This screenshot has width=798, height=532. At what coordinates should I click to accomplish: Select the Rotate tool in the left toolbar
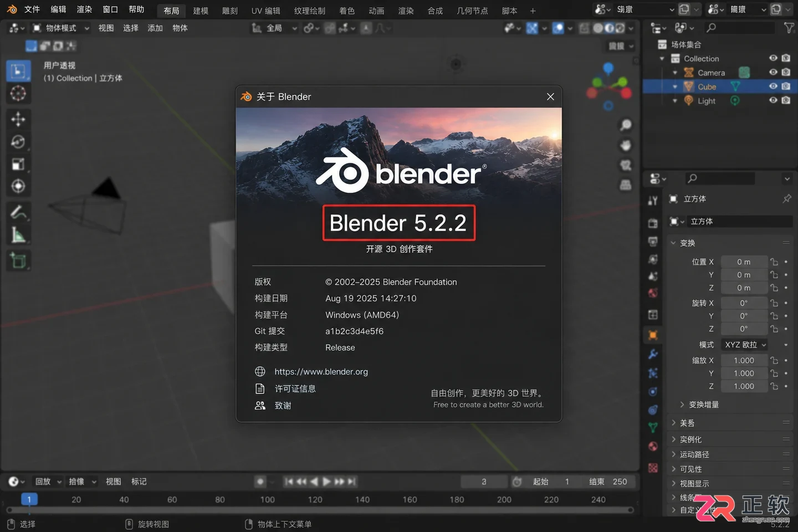[x=18, y=142]
